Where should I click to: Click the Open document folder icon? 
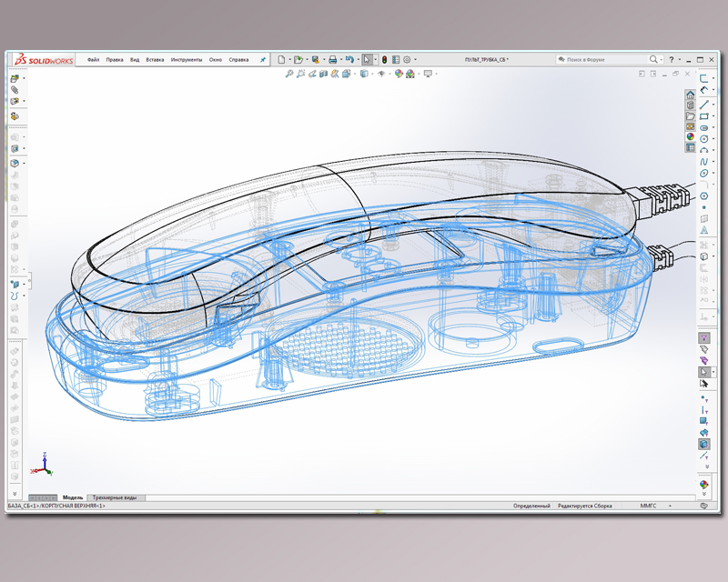298,59
